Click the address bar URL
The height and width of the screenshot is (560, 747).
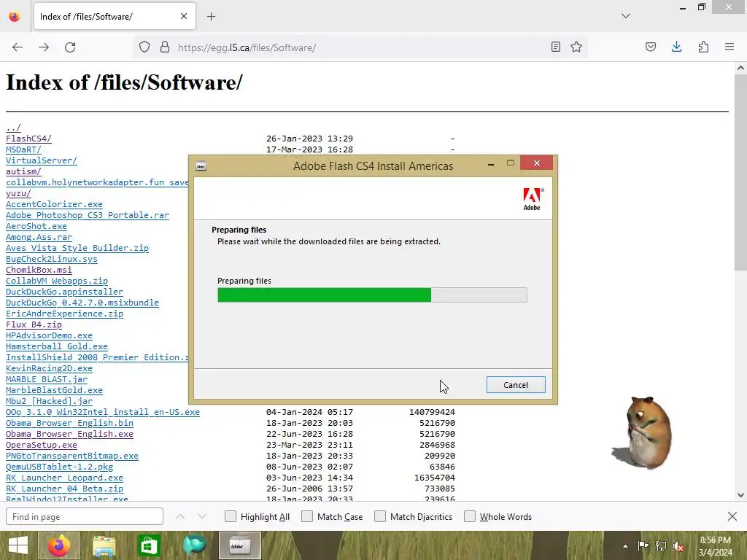coord(247,47)
